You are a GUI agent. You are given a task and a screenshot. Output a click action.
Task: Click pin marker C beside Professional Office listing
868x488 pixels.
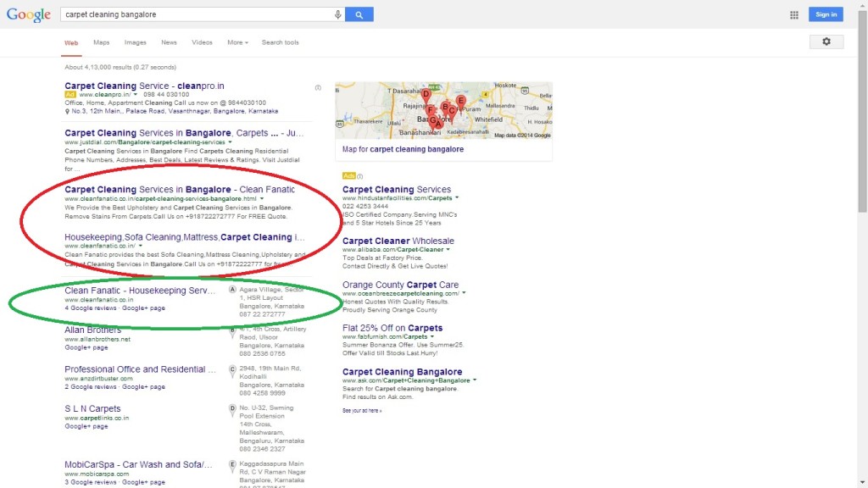232,370
